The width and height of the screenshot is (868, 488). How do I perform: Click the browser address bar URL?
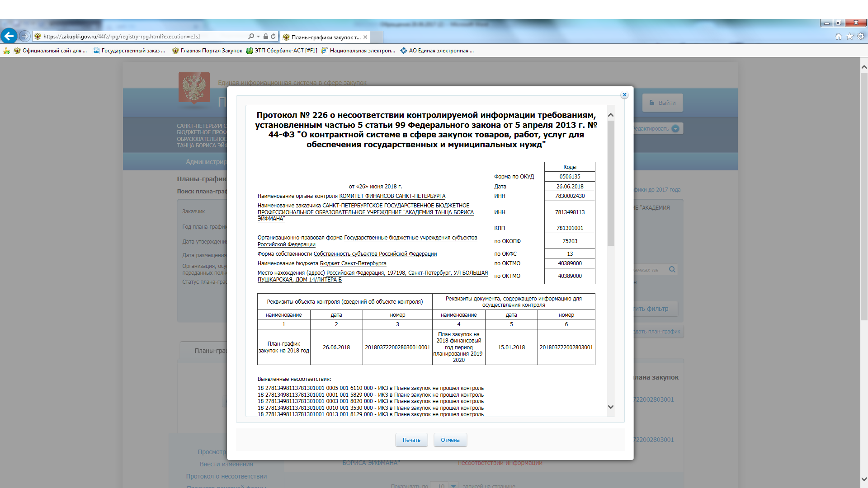(122, 37)
